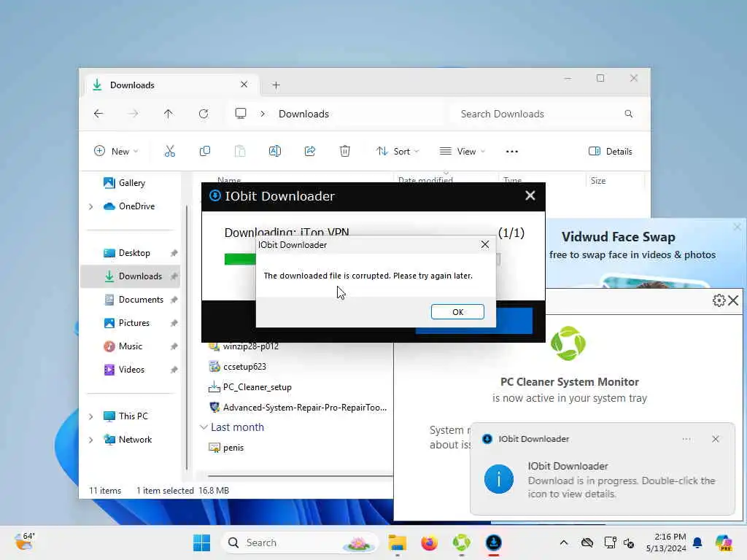The width and height of the screenshot is (747, 560).
Task: Open Desktop in the navigation pane
Action: (133, 253)
